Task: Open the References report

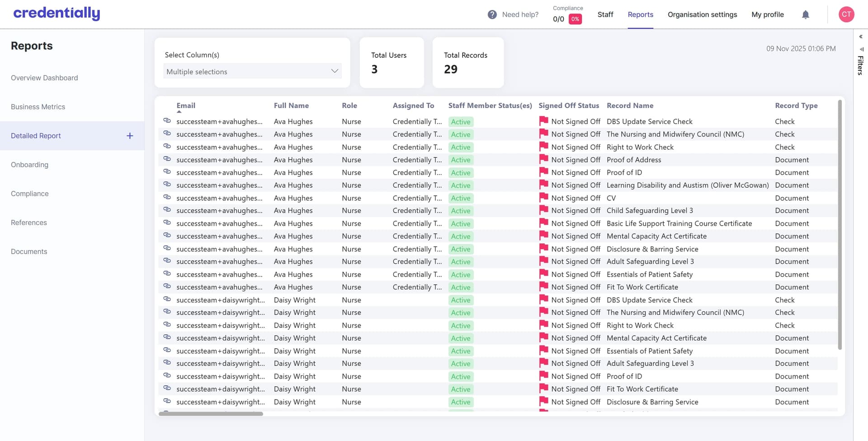Action: [29, 223]
